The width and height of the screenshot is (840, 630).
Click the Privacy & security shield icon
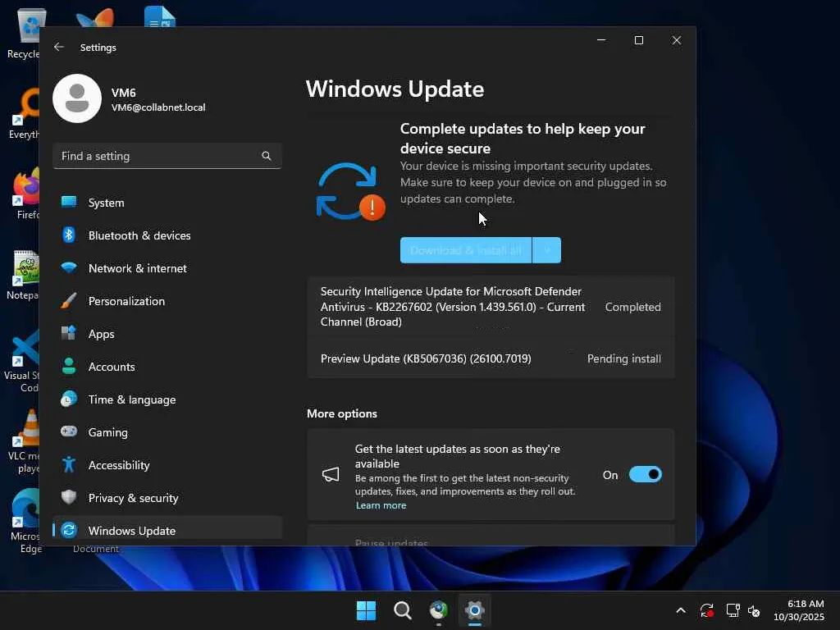tap(69, 497)
